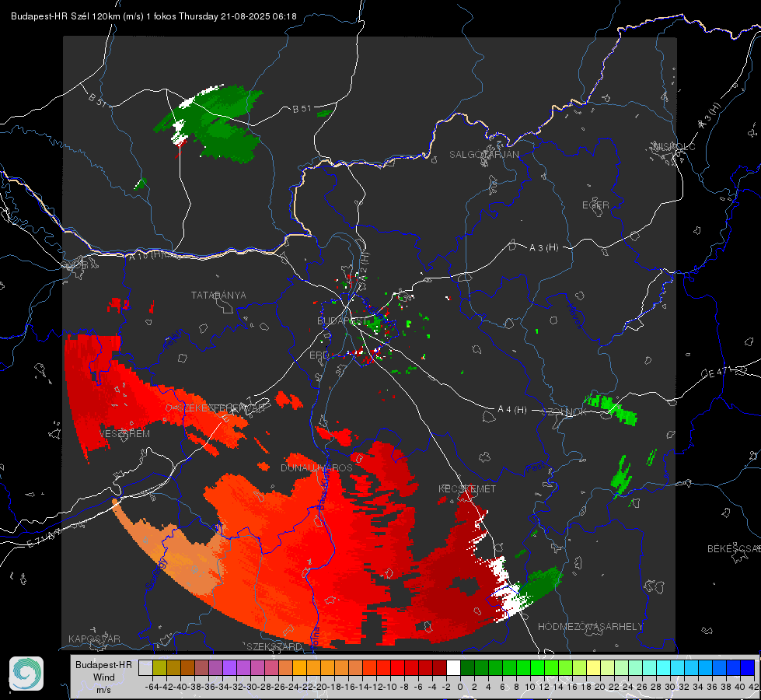Click the radar title text with date 21-08-2025

tap(153, 16)
